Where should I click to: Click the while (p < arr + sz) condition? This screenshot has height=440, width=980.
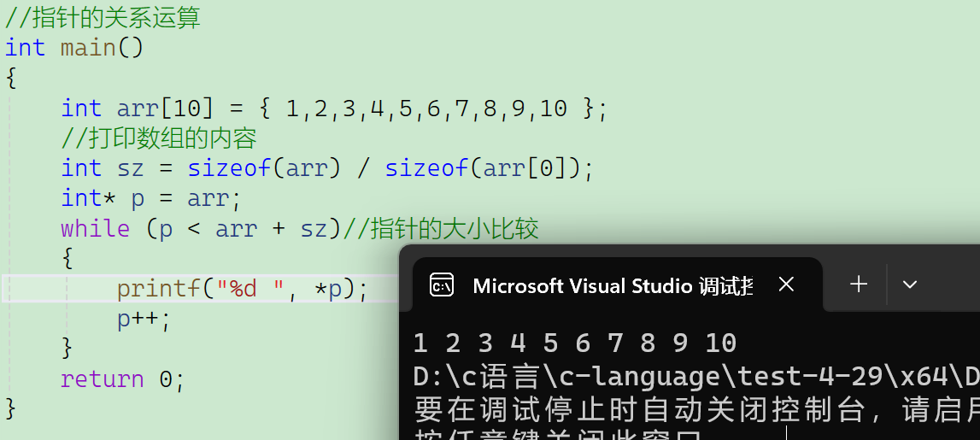(202, 229)
